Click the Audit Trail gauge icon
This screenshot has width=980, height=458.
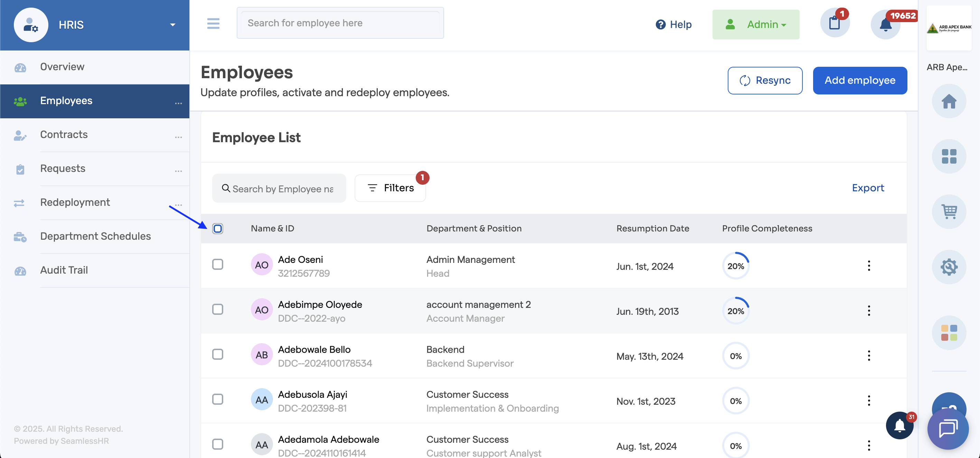tap(20, 271)
